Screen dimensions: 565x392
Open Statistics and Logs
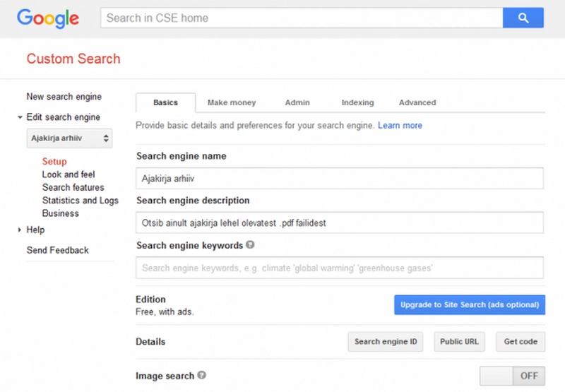coord(81,201)
